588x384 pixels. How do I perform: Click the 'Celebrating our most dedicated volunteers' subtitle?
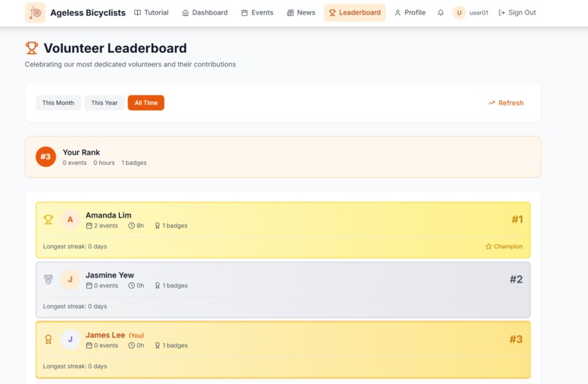130,64
